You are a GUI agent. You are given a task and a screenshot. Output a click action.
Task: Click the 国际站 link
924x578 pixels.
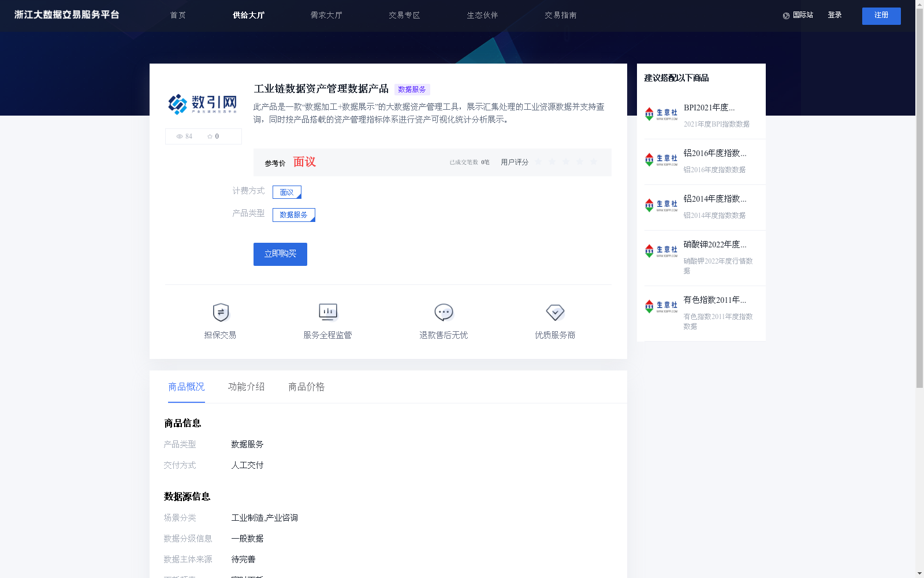click(803, 15)
